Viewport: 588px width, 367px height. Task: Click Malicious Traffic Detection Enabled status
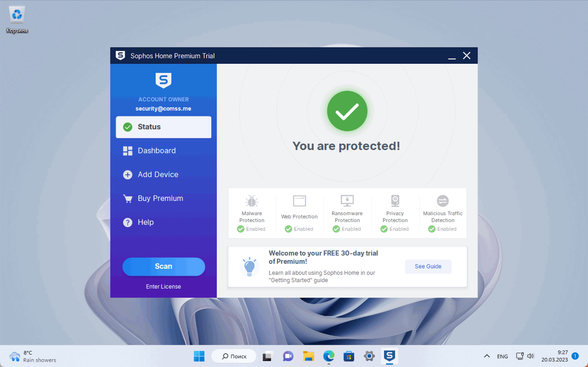tap(443, 229)
